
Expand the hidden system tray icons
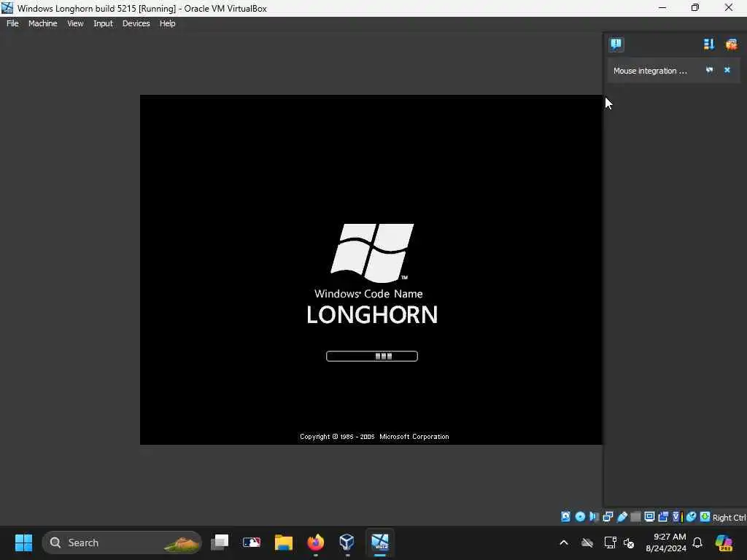pyautogui.click(x=564, y=542)
